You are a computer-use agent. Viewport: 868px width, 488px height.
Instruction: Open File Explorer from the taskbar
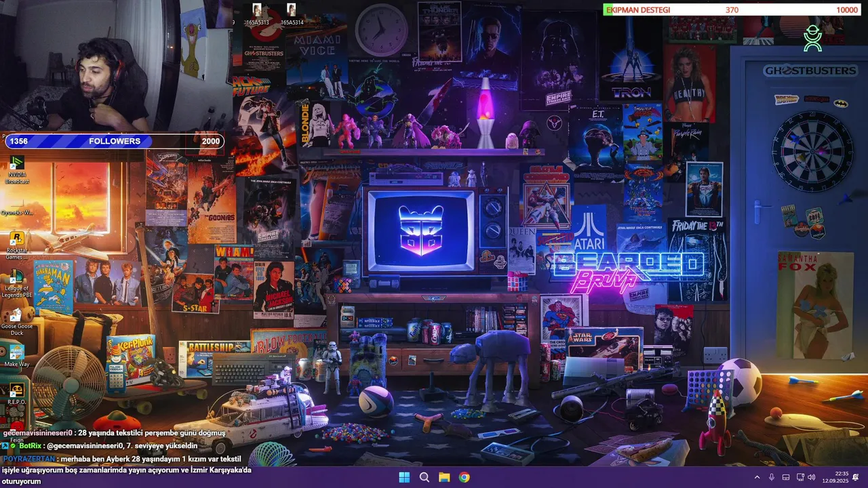[444, 477]
